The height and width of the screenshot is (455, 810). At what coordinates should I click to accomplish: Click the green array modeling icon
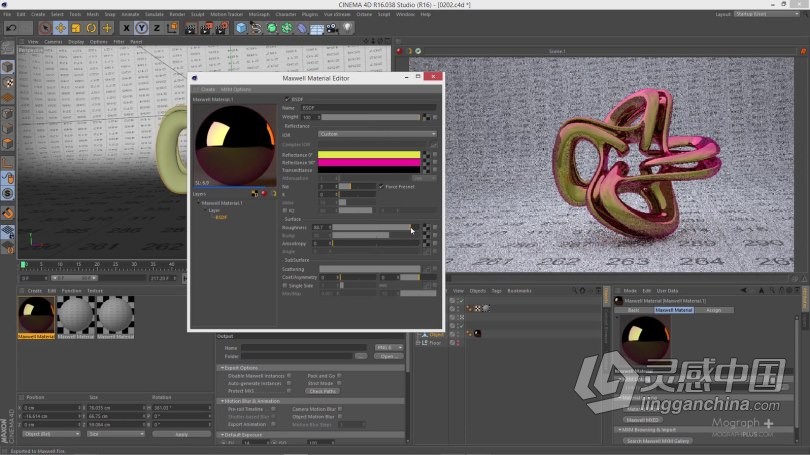point(286,28)
